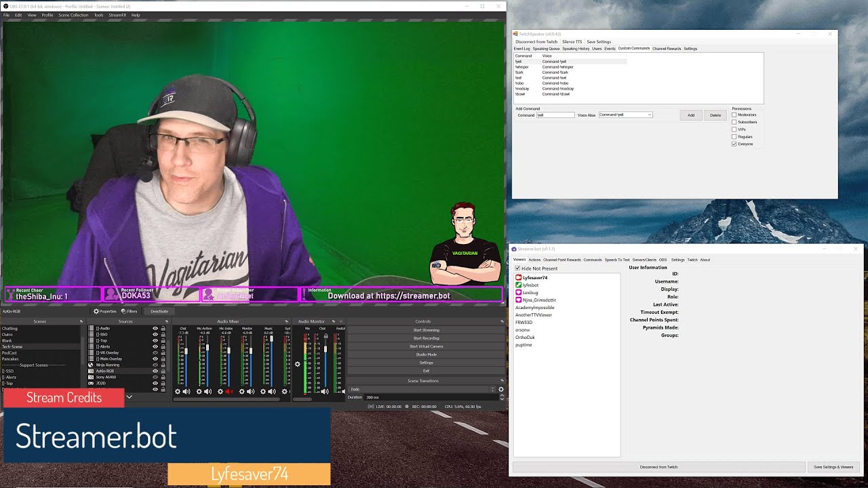The height and width of the screenshot is (488, 868).
Task: Mute the Chat channel speaker in Audio Mixer
Action: pos(186,391)
